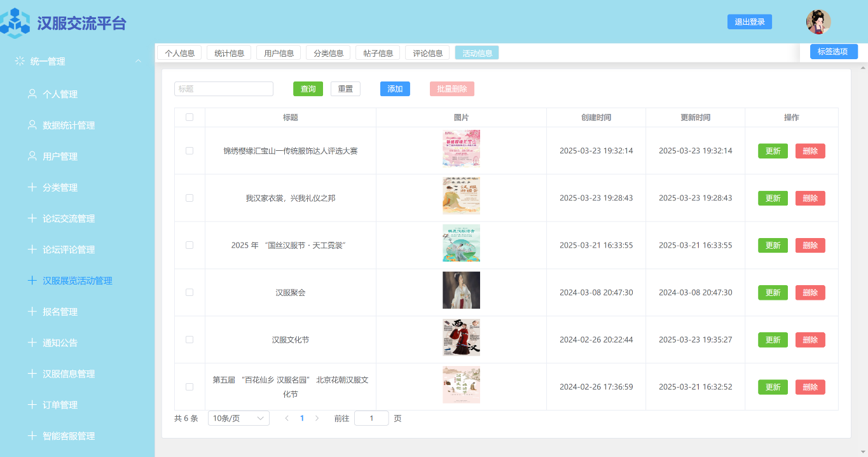This screenshot has height=457, width=868.
Task: Check the row 汉服文化节
Action: pos(189,339)
